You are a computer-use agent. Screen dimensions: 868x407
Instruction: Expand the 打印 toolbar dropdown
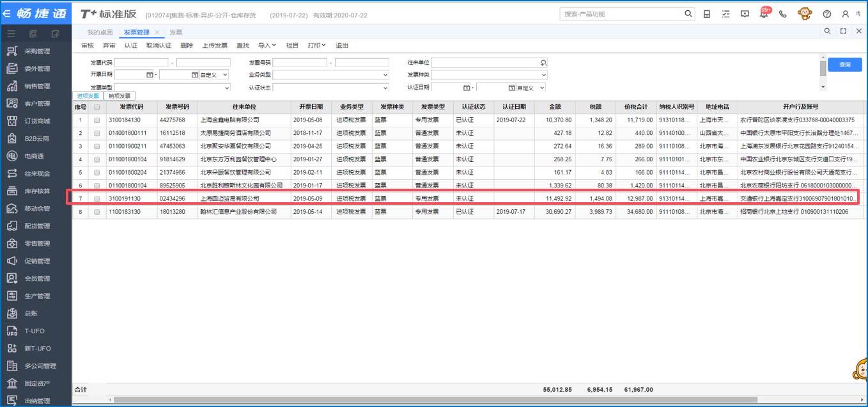pyautogui.click(x=316, y=45)
